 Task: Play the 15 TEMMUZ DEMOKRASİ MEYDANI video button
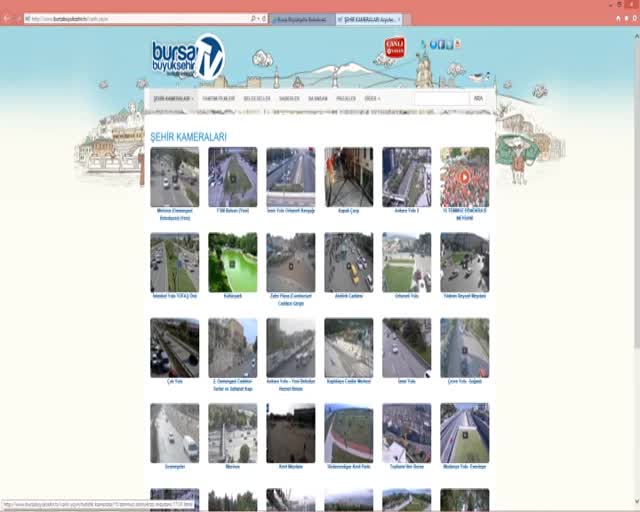(x=464, y=177)
